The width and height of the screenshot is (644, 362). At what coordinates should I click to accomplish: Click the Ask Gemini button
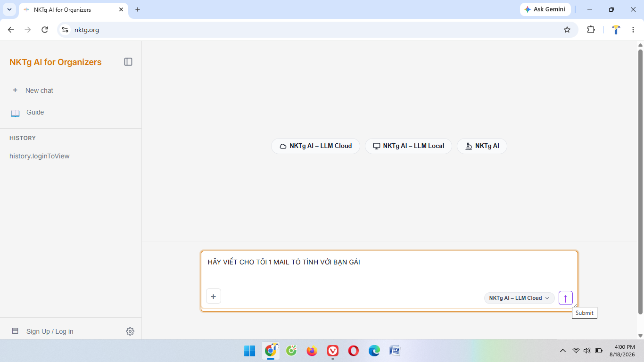pyautogui.click(x=545, y=9)
